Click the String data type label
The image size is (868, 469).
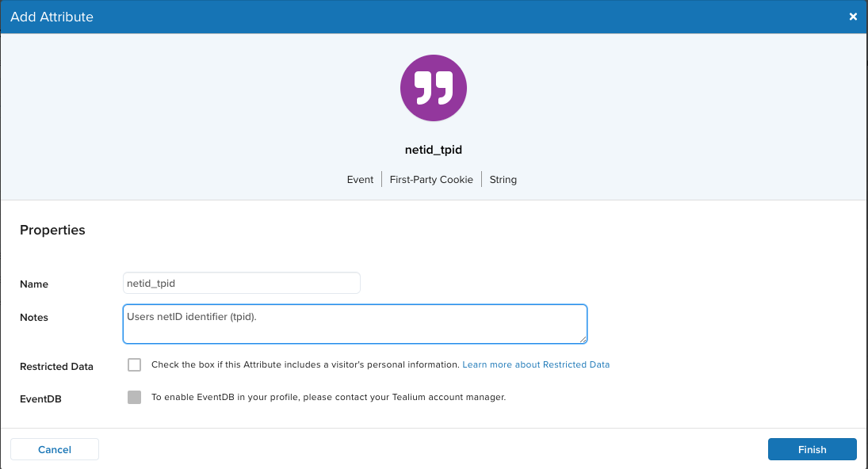point(503,180)
